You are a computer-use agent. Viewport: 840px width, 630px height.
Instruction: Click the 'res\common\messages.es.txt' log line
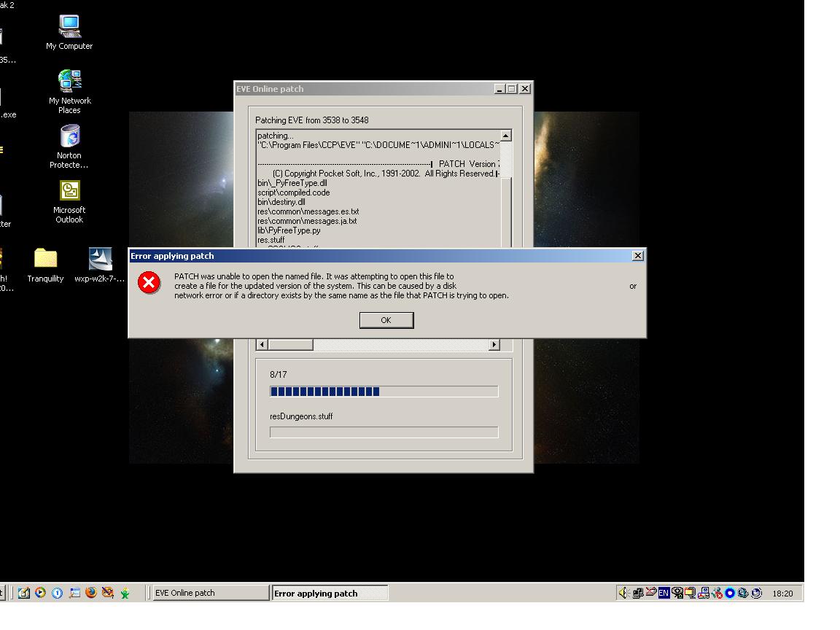(x=308, y=211)
